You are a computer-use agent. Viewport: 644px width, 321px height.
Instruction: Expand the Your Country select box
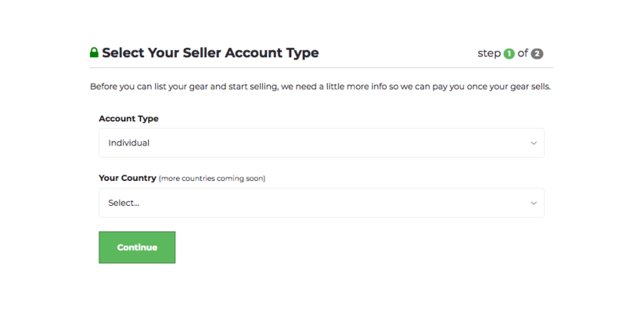pyautogui.click(x=322, y=203)
